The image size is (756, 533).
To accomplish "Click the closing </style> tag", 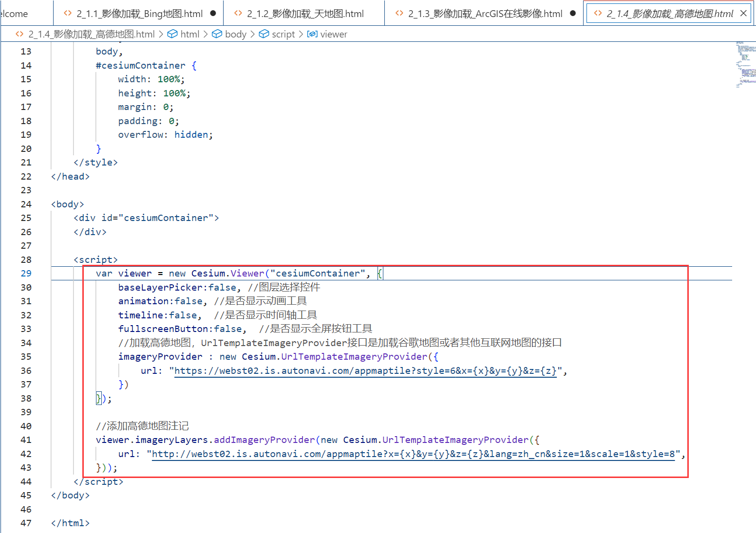I will pyautogui.click(x=95, y=163).
